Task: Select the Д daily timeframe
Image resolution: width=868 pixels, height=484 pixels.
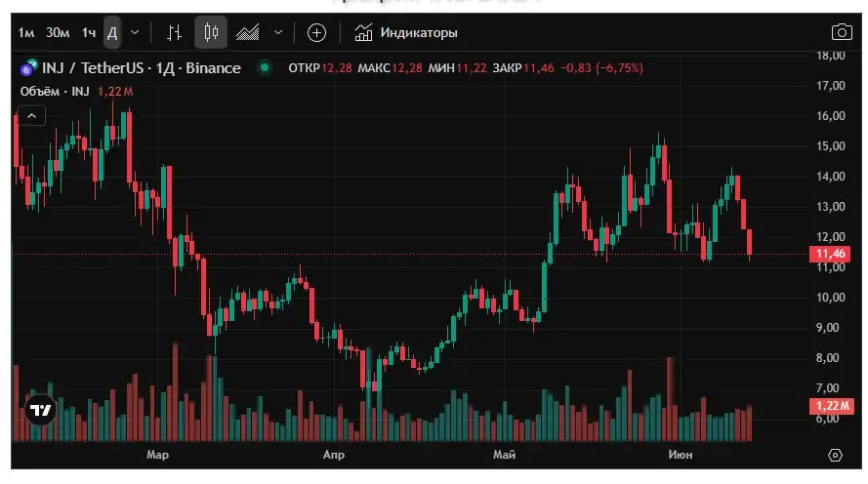Action: [x=112, y=33]
